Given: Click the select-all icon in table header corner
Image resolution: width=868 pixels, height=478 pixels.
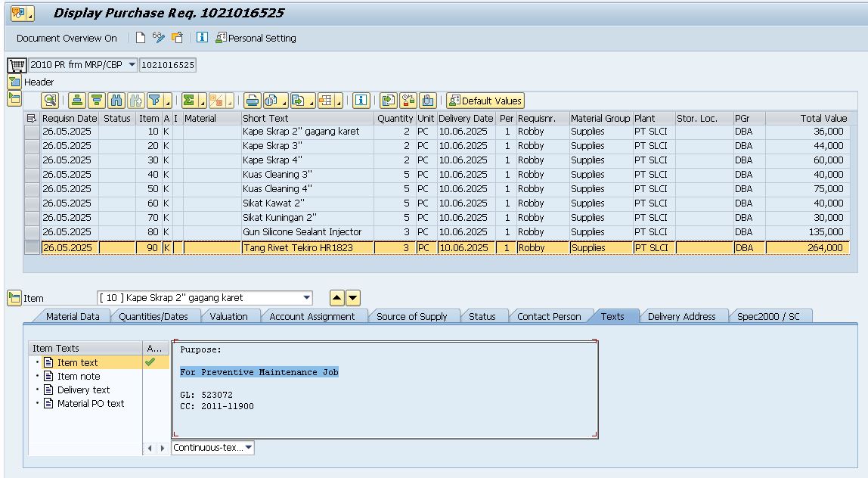Looking at the screenshot, I should (32, 118).
